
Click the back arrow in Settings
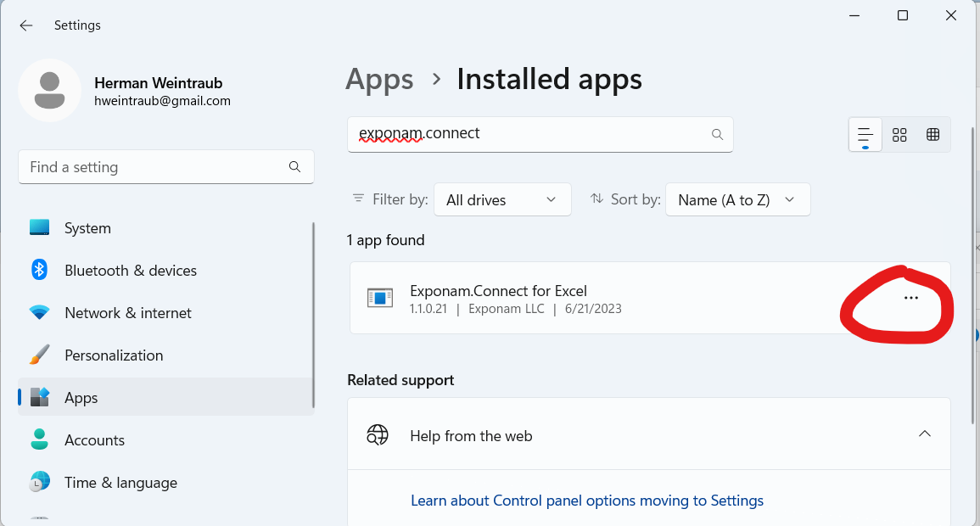click(x=26, y=25)
